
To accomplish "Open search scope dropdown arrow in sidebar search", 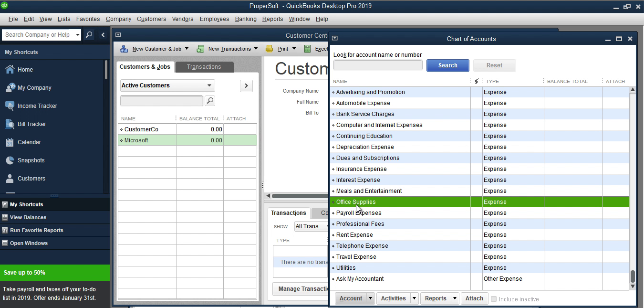I will 78,35.
